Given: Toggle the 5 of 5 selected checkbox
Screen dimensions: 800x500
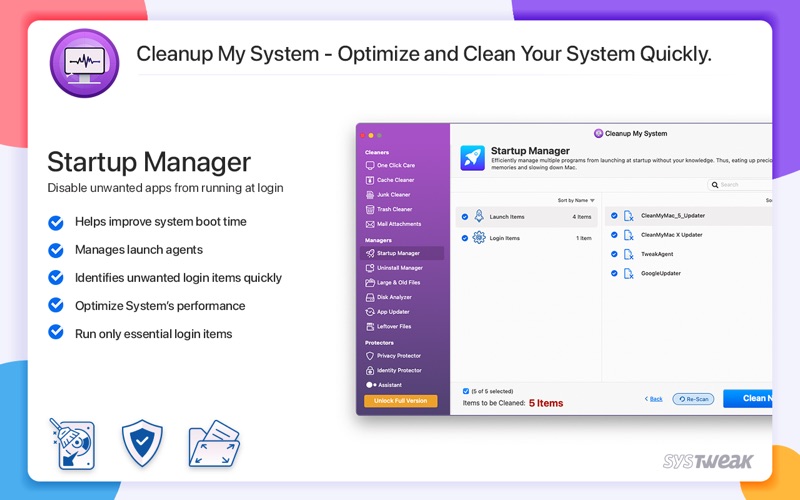Looking at the screenshot, I should pos(466,391).
